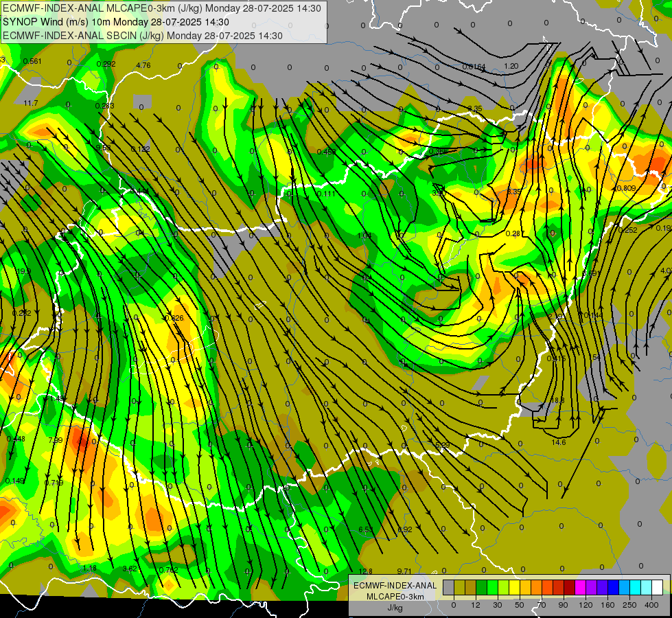The height and width of the screenshot is (618, 672).
Task: Click the map value 7.99
Action: (56, 440)
